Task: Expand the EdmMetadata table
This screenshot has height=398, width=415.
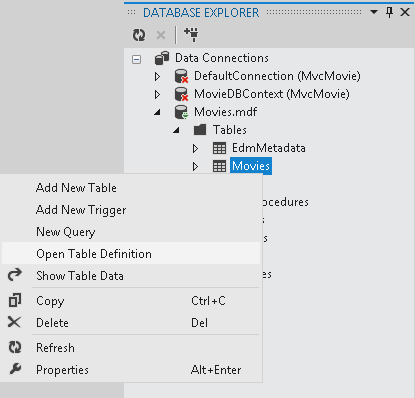Action: (195, 148)
